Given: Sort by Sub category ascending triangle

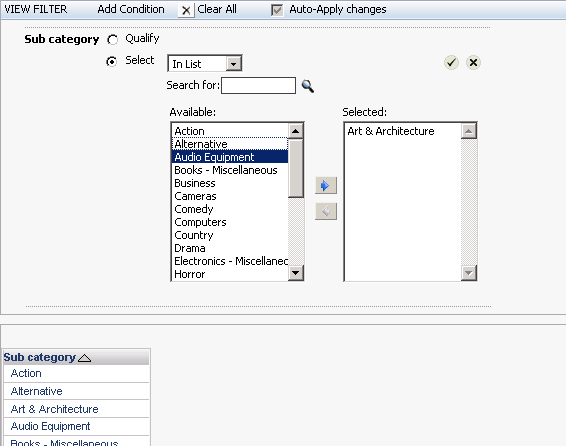Looking at the screenshot, I should [84, 358].
